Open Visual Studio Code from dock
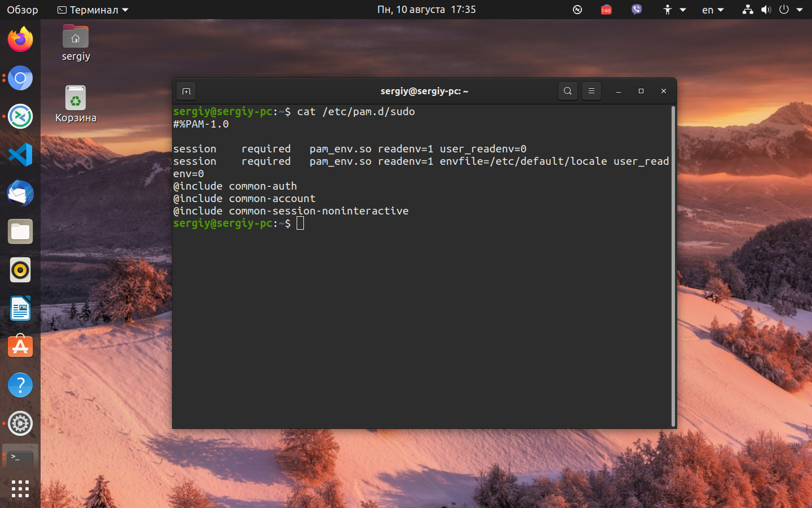Image resolution: width=812 pixels, height=508 pixels. tap(20, 155)
